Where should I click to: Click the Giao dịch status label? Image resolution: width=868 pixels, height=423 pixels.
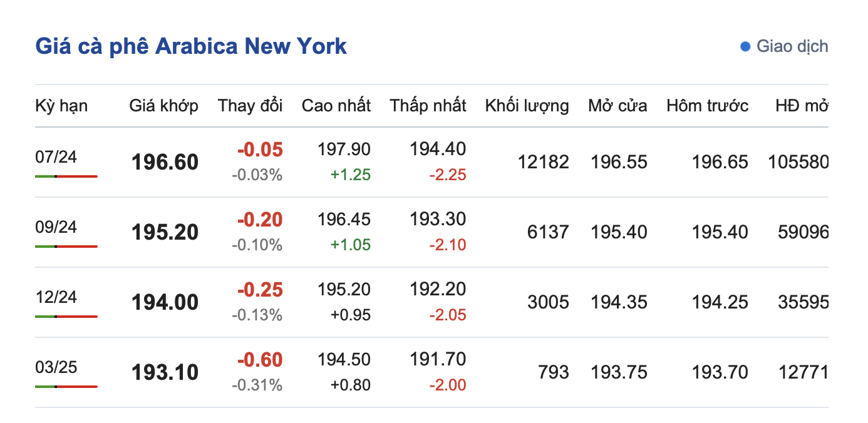792,46
